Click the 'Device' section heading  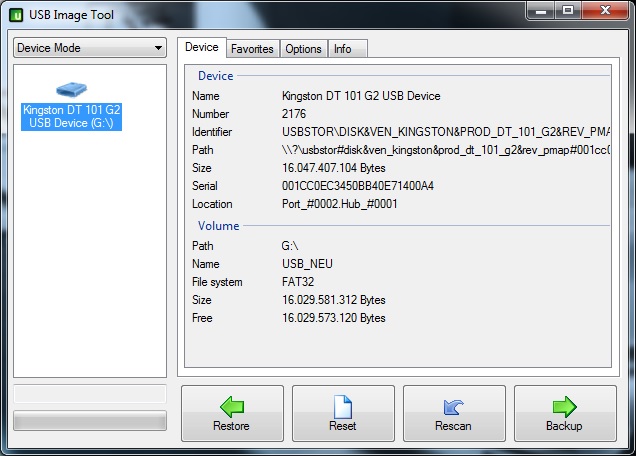(215, 76)
